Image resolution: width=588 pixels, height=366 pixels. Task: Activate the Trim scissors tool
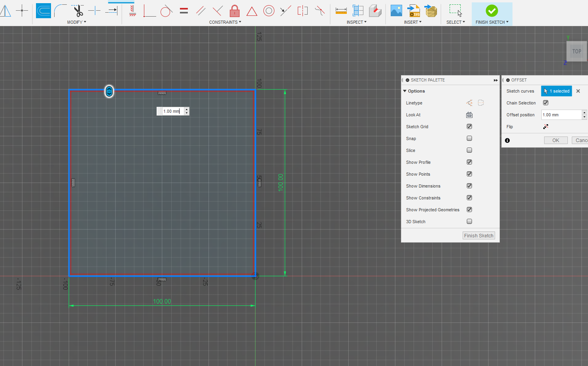click(78, 11)
